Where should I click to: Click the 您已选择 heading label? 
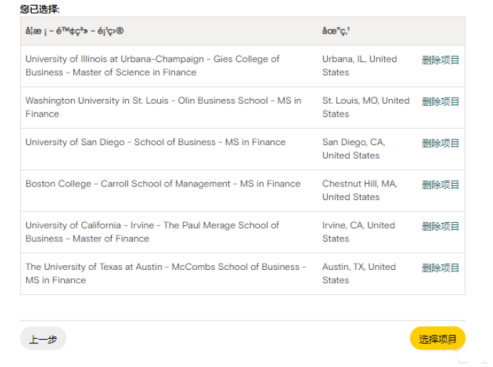(40, 9)
